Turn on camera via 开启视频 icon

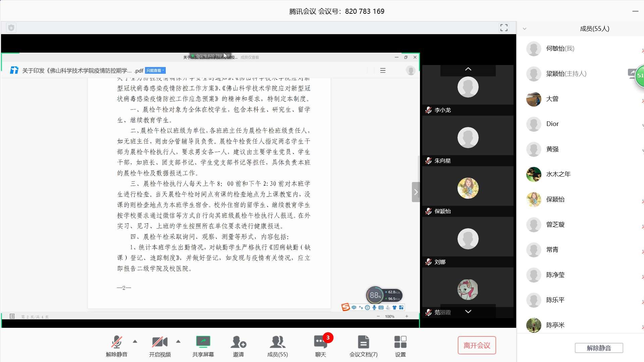(x=160, y=346)
